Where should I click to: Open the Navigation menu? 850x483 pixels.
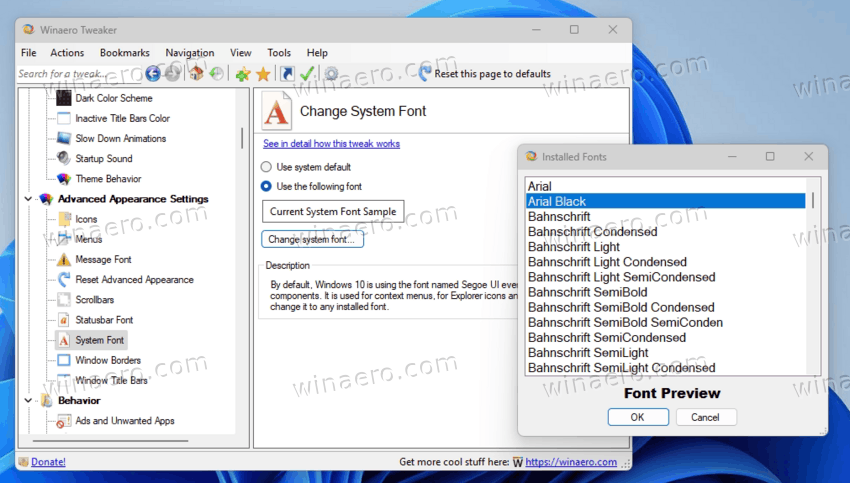click(190, 53)
